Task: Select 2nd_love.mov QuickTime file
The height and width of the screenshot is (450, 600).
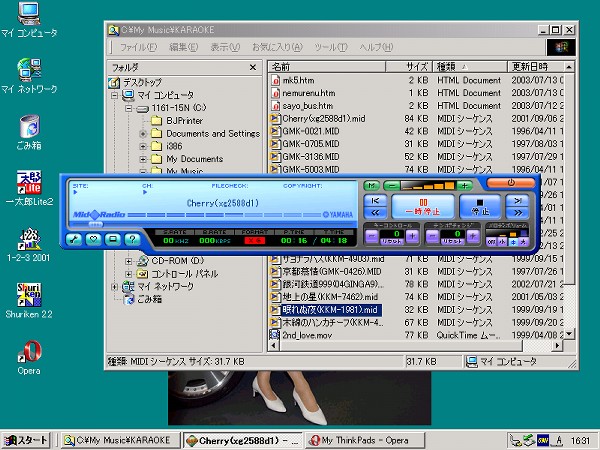Action: [x=307, y=335]
